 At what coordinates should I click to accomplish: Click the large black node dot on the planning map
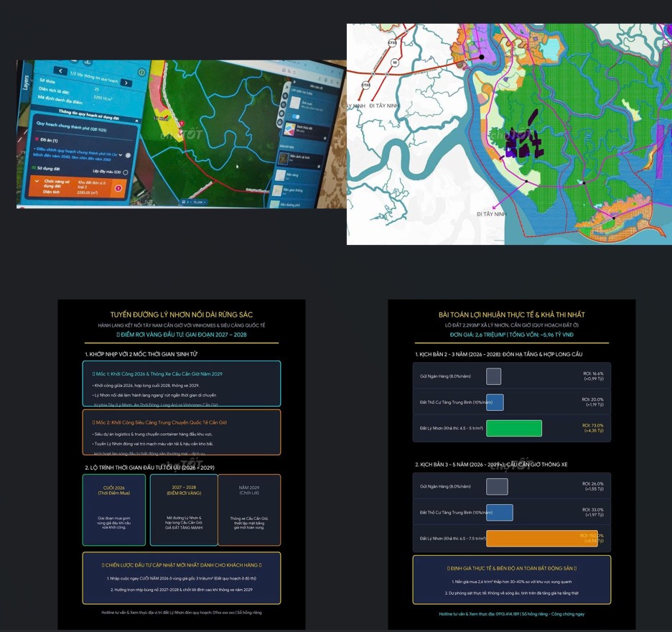click(x=481, y=57)
